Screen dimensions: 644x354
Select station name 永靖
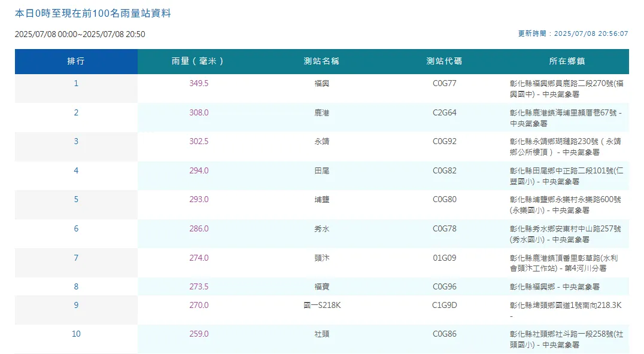point(321,142)
